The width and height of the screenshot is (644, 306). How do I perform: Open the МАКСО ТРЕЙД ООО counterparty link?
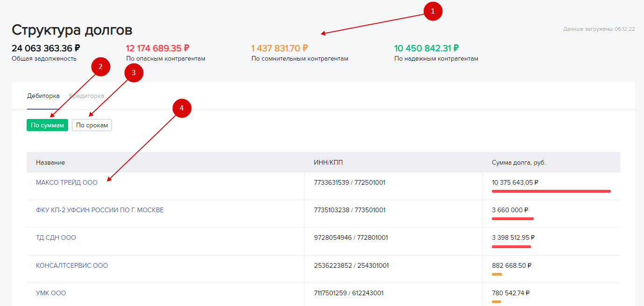point(67,183)
